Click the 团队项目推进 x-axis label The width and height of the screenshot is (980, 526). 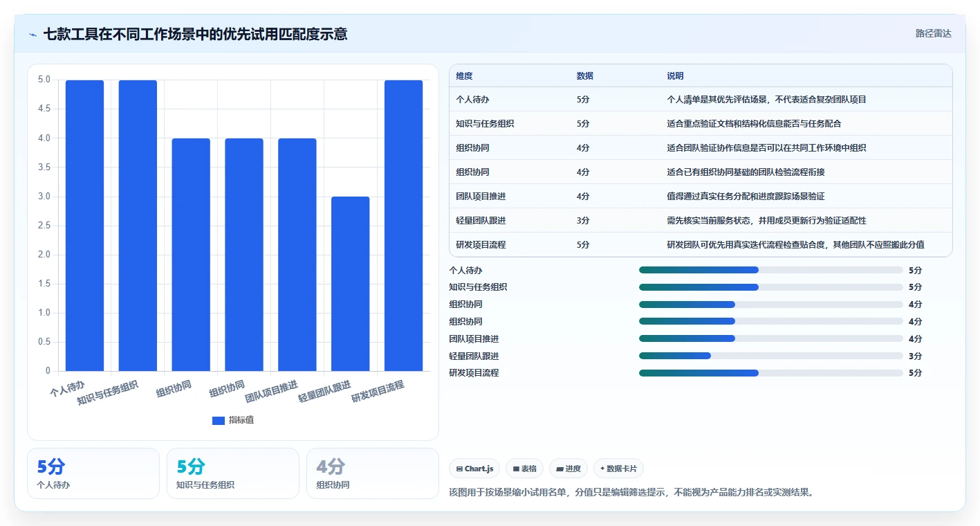point(271,392)
